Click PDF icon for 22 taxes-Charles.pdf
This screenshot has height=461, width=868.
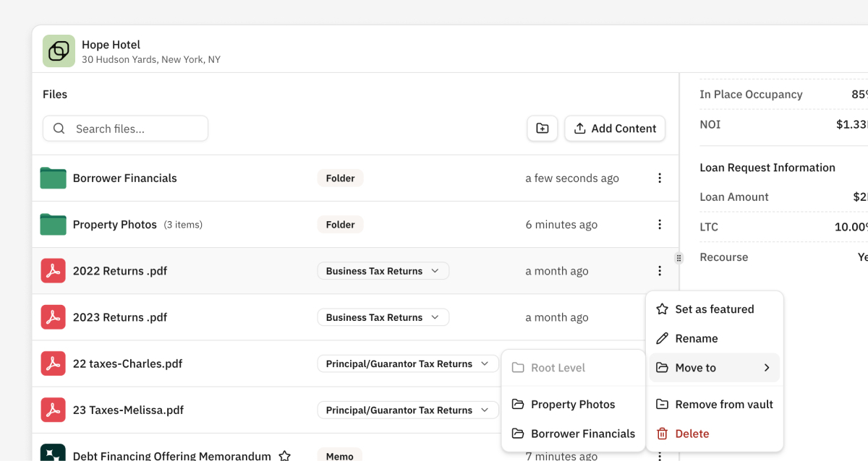(53, 363)
